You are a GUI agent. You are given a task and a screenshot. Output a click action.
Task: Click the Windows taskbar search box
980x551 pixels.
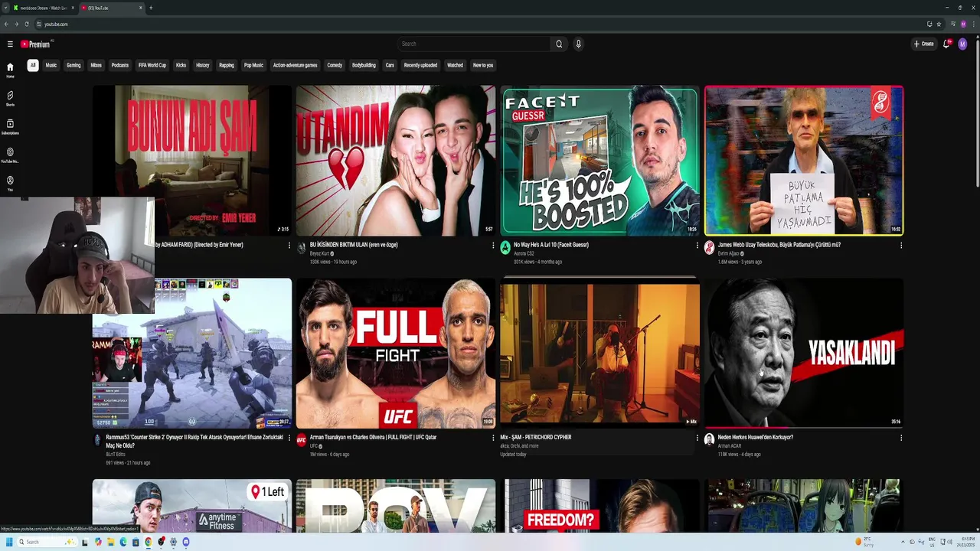tap(47, 542)
